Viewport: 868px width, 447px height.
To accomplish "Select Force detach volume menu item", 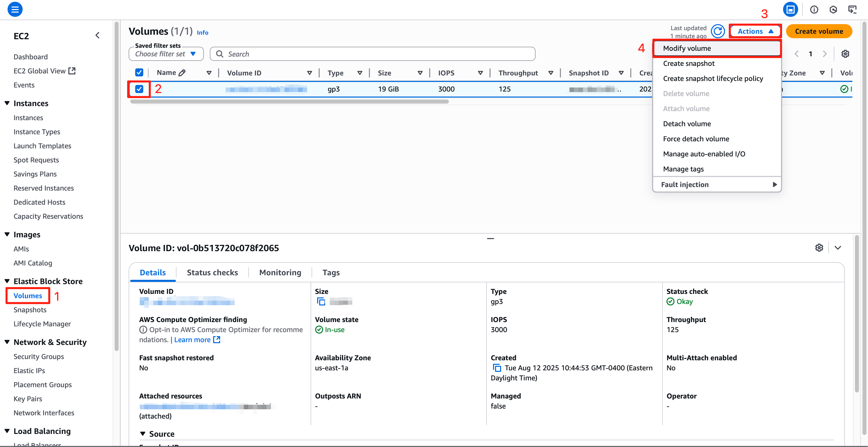I will tap(717, 139).
